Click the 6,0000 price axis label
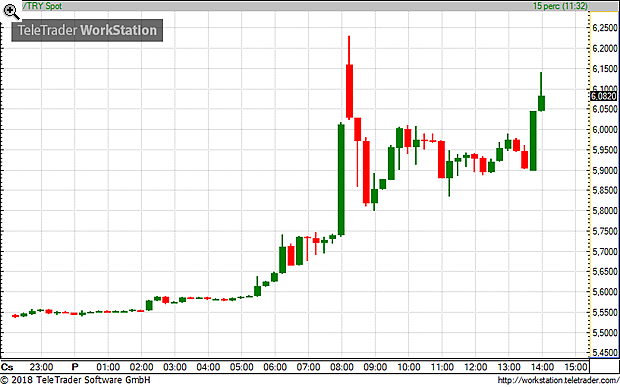 click(605, 130)
